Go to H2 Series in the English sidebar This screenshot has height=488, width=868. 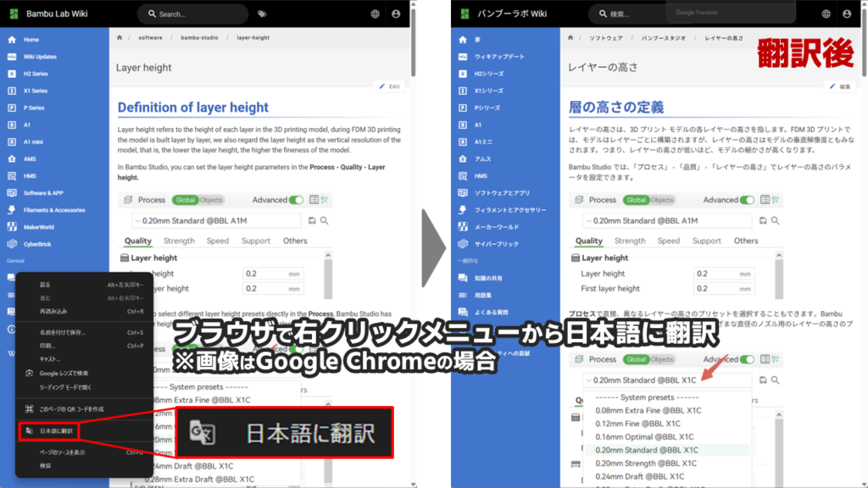coord(34,74)
